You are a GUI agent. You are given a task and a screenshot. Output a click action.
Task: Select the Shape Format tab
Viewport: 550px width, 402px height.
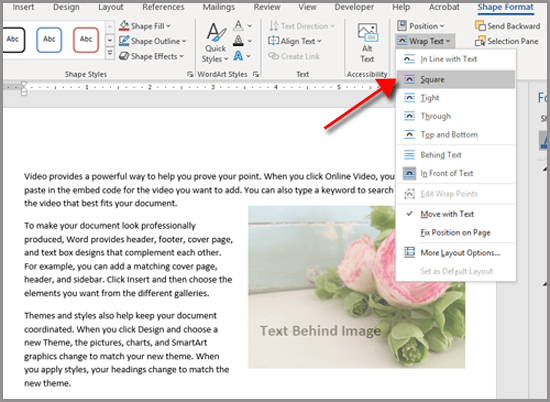(505, 7)
